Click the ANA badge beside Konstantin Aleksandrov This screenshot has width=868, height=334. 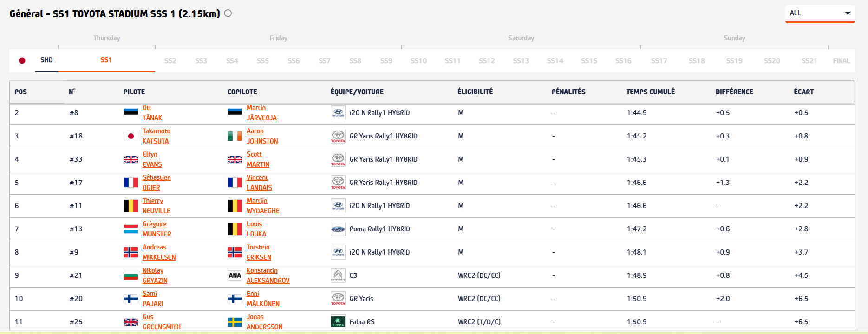point(235,275)
